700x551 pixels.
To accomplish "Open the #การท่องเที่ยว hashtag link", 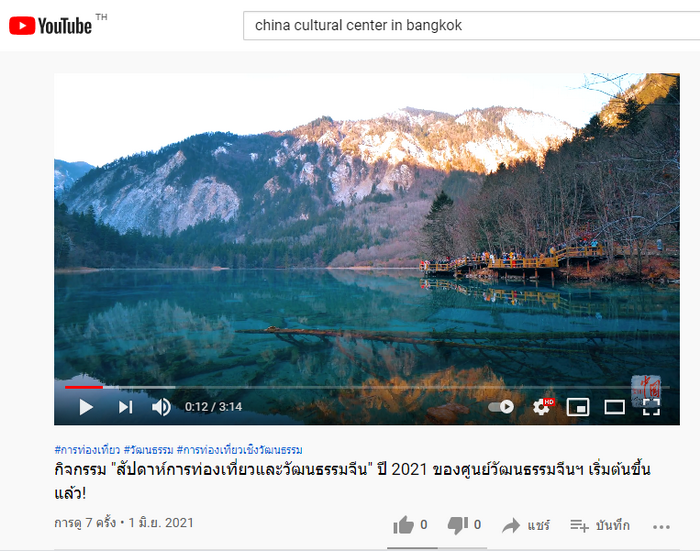I will tap(87, 450).
